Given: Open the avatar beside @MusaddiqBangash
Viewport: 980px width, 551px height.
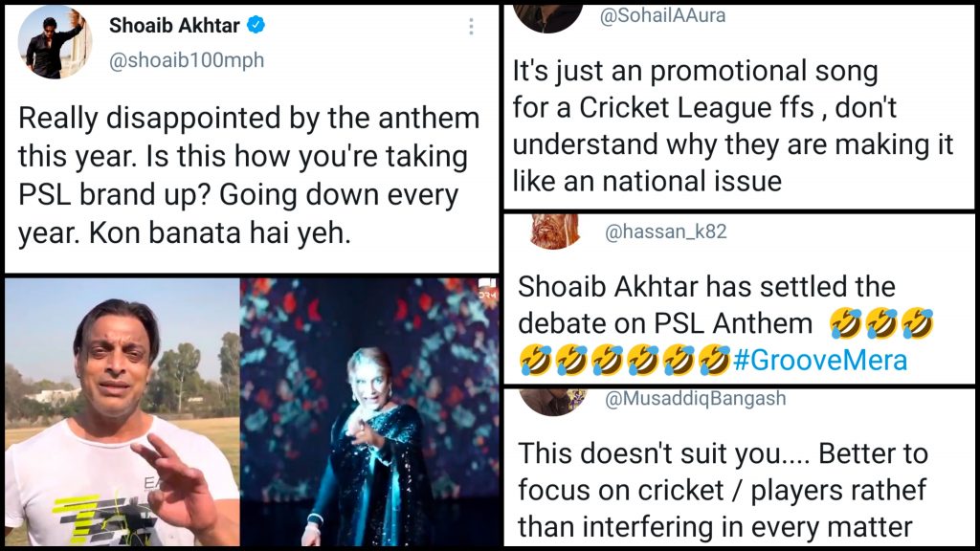Looking at the screenshot, I should tap(550, 401).
